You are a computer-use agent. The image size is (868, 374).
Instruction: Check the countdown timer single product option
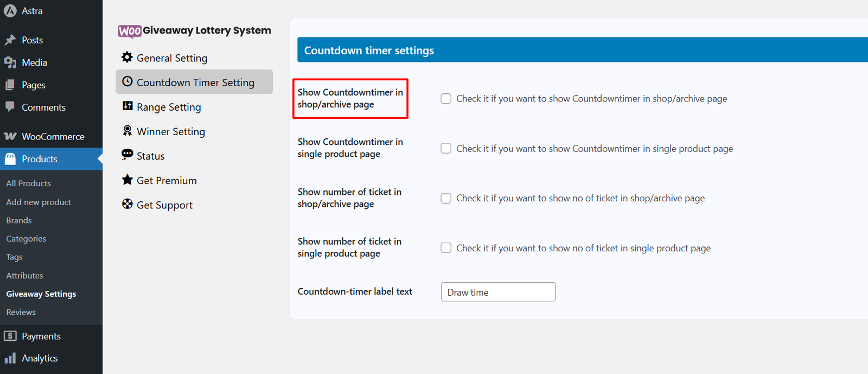tap(446, 149)
